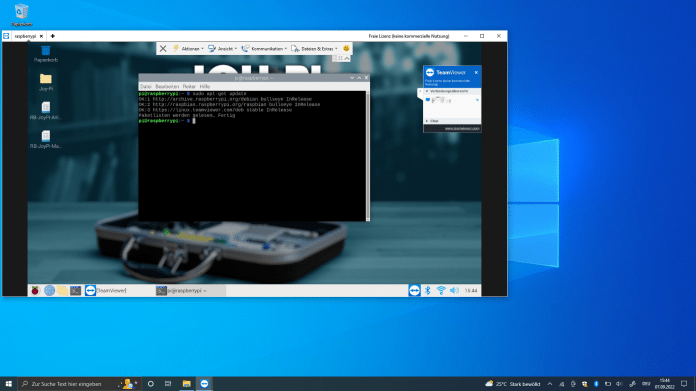Screen dimensions: 696x391
Task: Open the Windows notification center
Action: pos(684,384)
